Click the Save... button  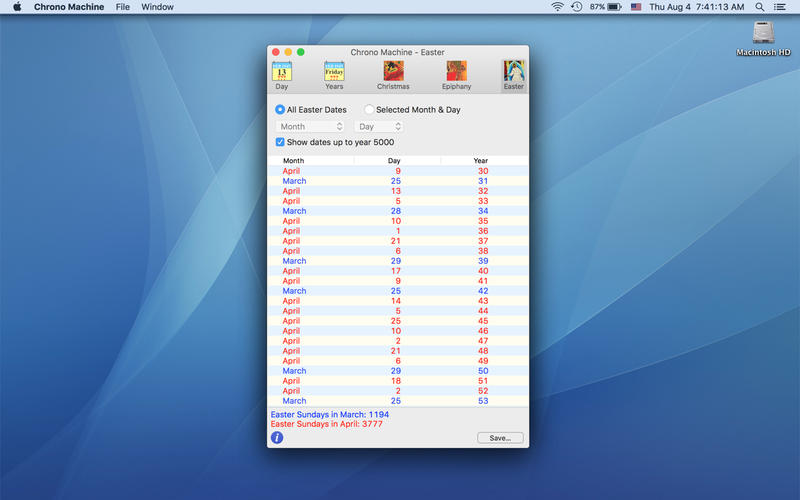500,438
